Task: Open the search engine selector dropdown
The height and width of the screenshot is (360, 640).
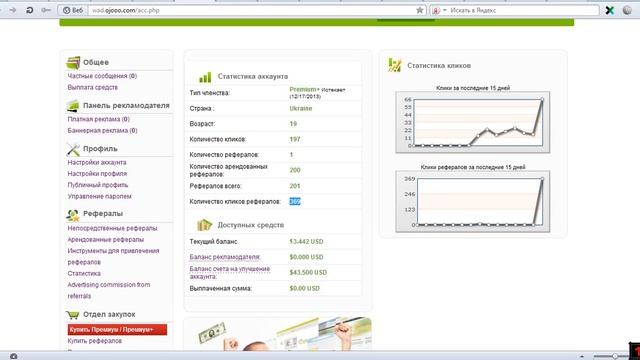Action: (440, 10)
